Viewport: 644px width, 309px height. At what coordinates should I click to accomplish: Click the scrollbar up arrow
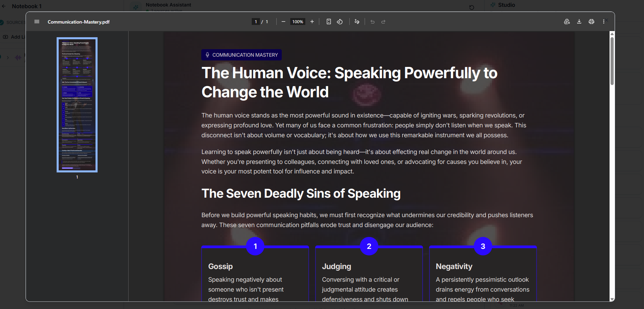click(612, 34)
